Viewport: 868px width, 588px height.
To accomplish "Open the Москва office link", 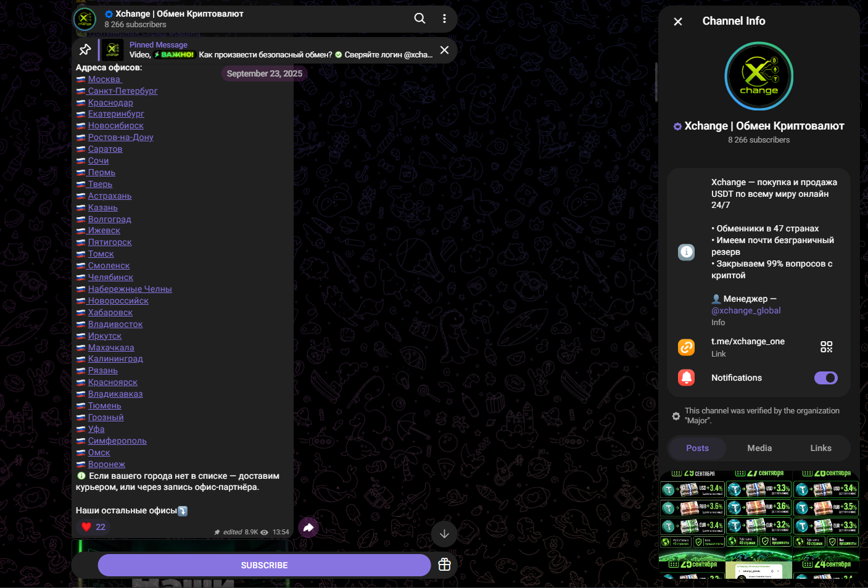I will [x=105, y=79].
